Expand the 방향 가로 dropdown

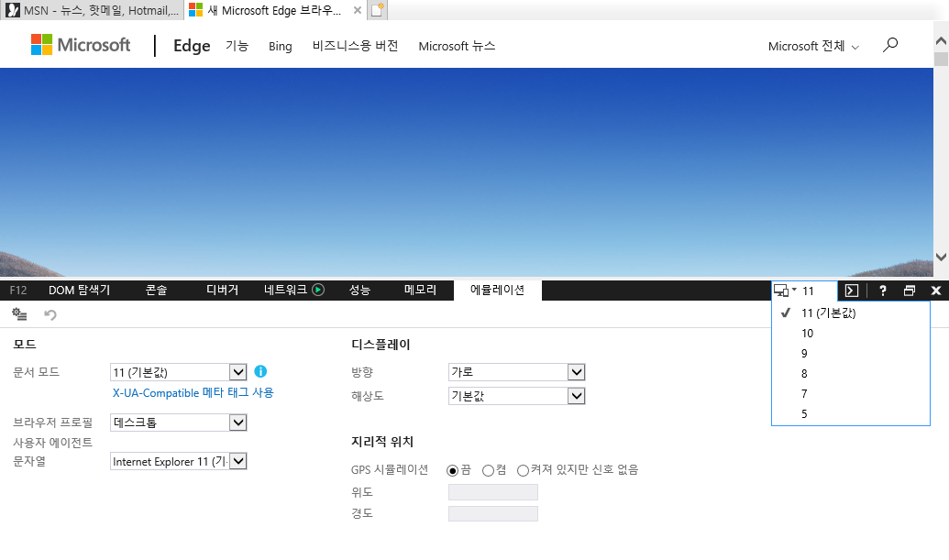pos(576,372)
